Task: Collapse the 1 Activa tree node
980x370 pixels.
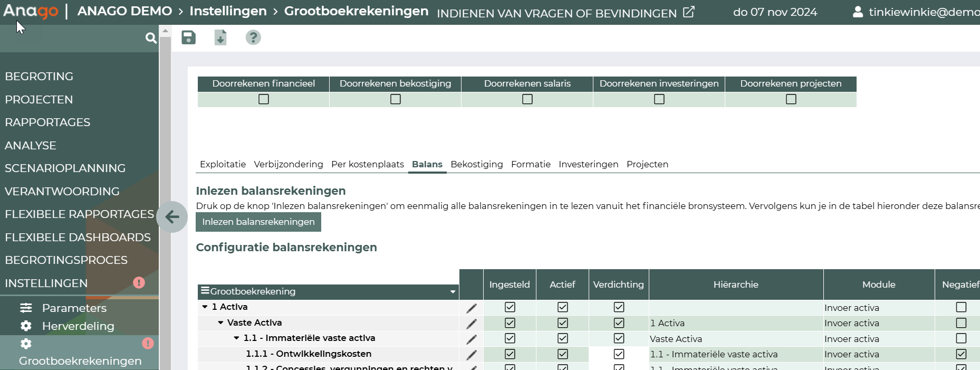Action: coord(205,307)
